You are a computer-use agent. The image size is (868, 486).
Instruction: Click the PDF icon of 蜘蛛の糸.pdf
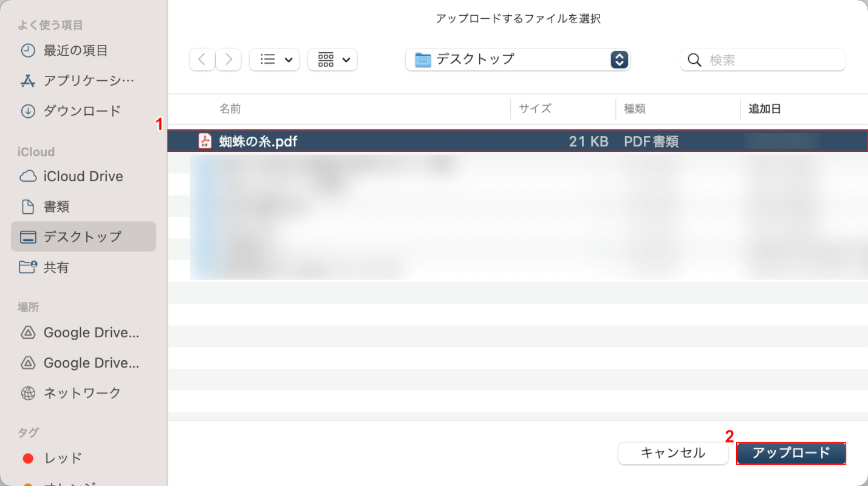coord(205,141)
